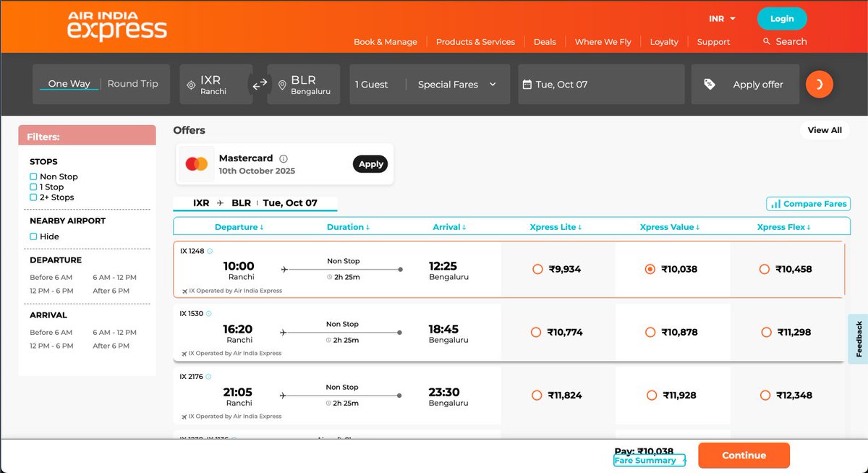Viewport: 868px width, 473px height.
Task: Click the offer tag icon
Action: (710, 84)
